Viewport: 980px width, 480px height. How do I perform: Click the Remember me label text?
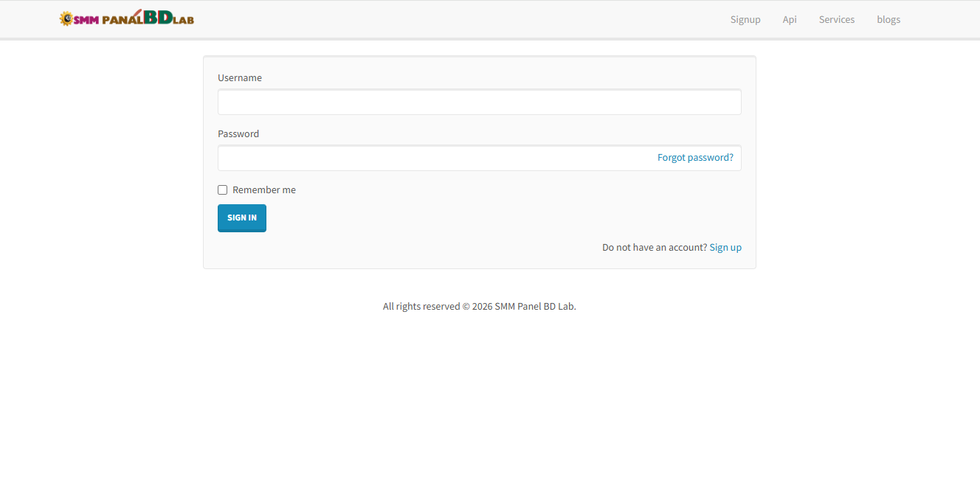click(x=263, y=190)
